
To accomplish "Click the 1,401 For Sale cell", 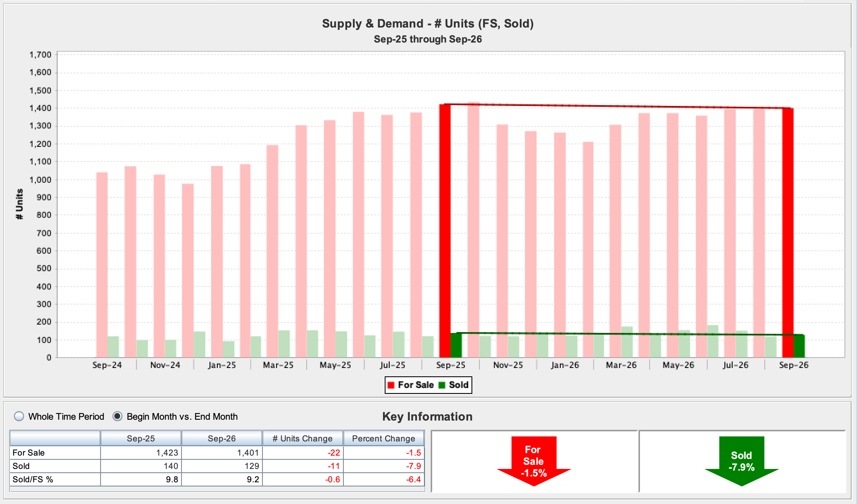I will (222, 453).
